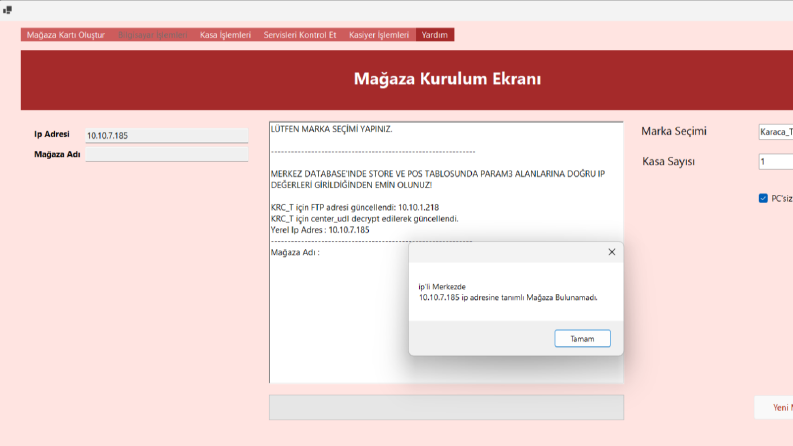This screenshot has height=446, width=793.
Task: Click the Mağaza Adı input field
Action: coord(167,154)
